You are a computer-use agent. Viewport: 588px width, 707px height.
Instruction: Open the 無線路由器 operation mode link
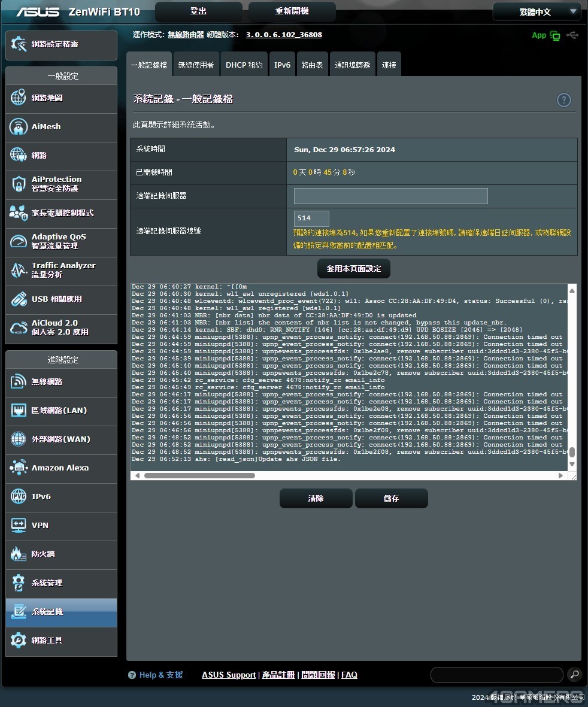(186, 35)
